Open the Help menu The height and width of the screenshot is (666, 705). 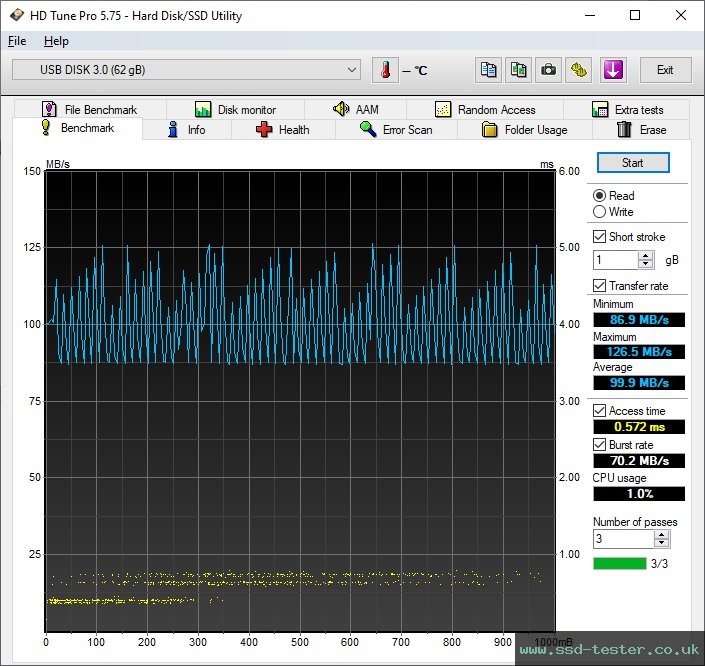56,41
